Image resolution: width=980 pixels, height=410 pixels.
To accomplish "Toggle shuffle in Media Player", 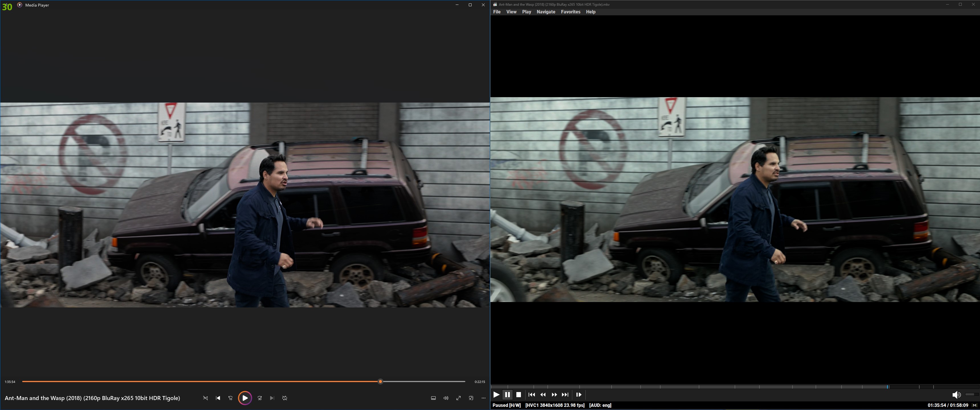I will coord(206,398).
